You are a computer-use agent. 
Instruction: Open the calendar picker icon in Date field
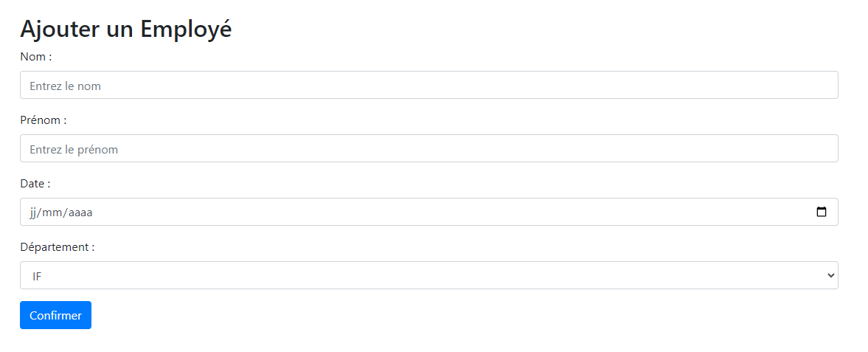[x=822, y=212]
